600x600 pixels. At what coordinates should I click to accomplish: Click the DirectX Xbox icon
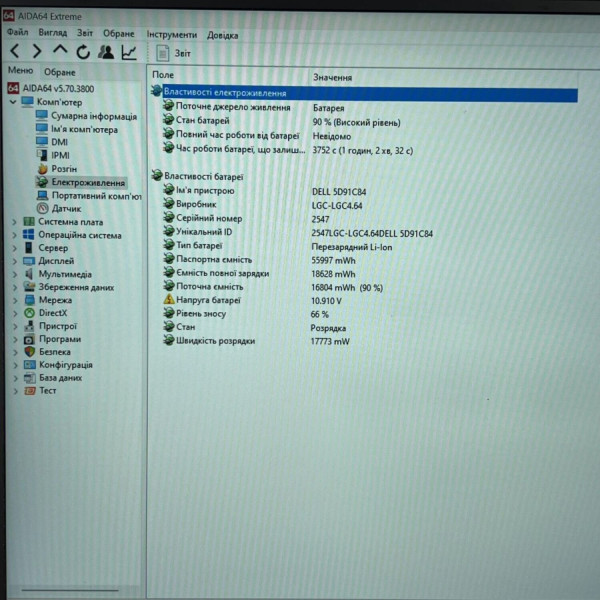29,313
